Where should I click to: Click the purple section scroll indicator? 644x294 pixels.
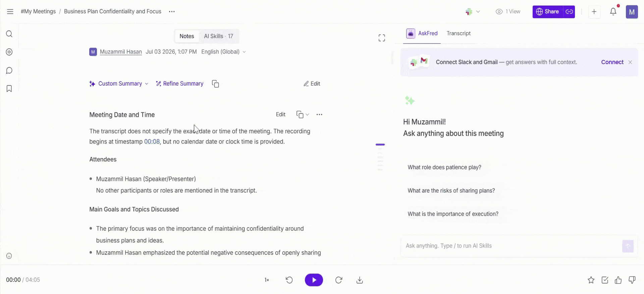click(x=380, y=145)
